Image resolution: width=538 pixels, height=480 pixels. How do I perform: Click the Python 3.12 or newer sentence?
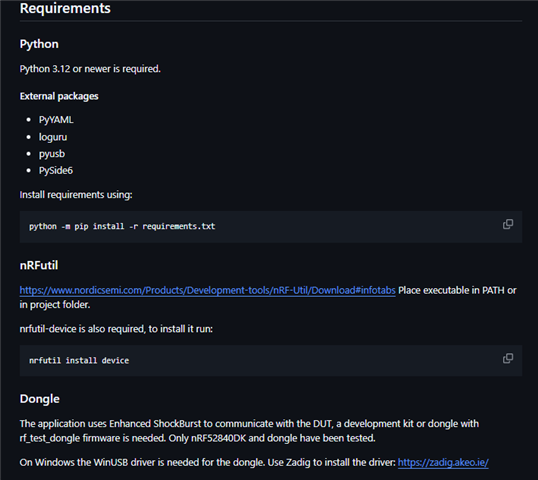(90, 69)
